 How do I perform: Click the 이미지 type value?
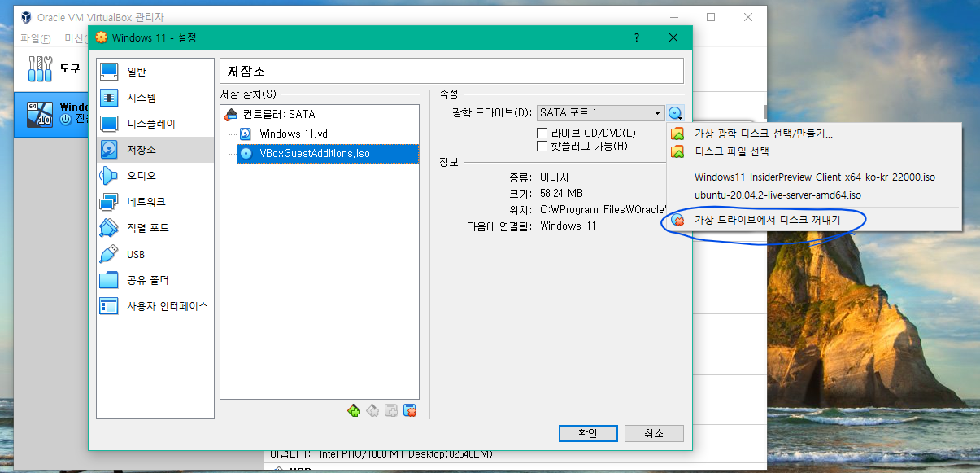pos(555,177)
